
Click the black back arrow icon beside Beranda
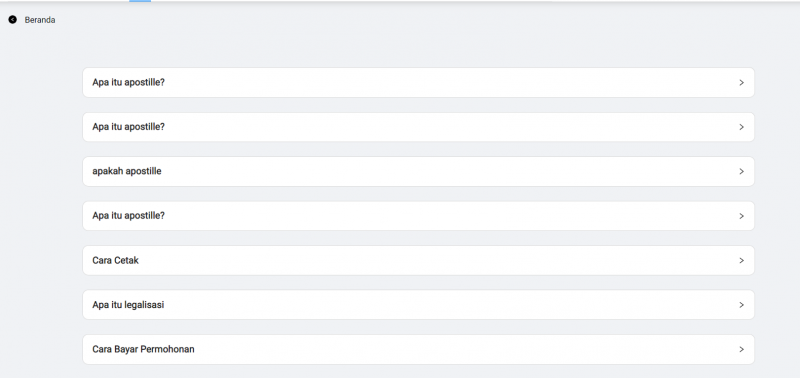click(13, 20)
